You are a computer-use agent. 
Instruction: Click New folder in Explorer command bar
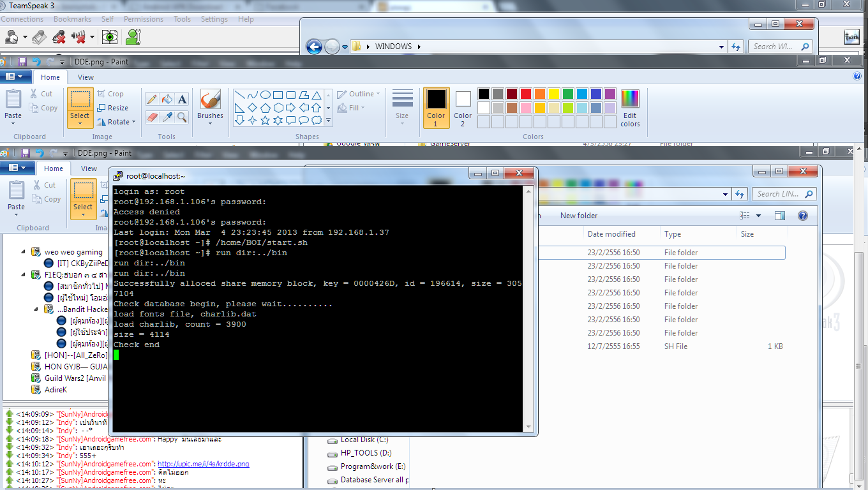(579, 216)
